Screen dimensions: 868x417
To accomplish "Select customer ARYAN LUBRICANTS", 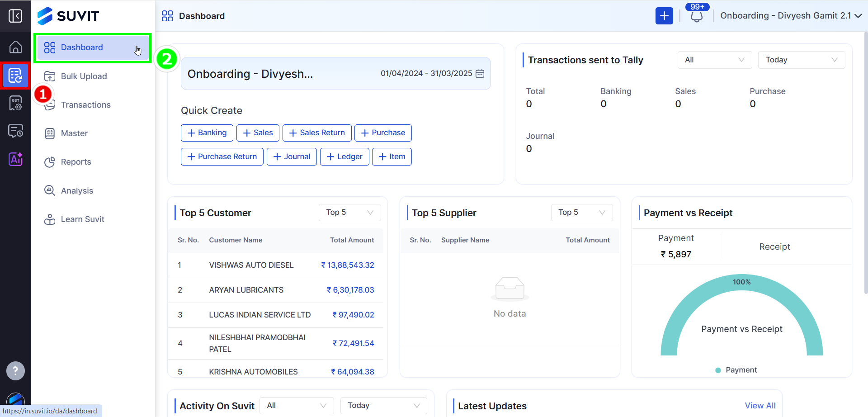I will coord(246,290).
